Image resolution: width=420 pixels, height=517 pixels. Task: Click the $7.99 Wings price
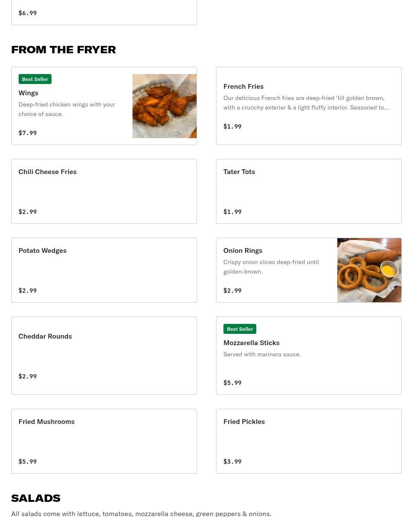pos(28,133)
